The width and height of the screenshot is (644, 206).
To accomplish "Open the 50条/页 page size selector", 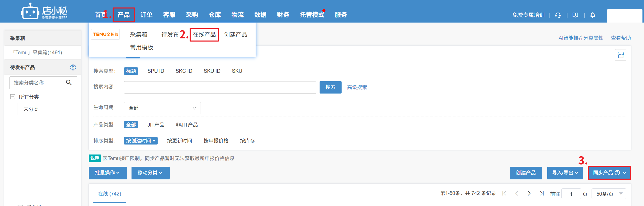I will tap(609, 194).
